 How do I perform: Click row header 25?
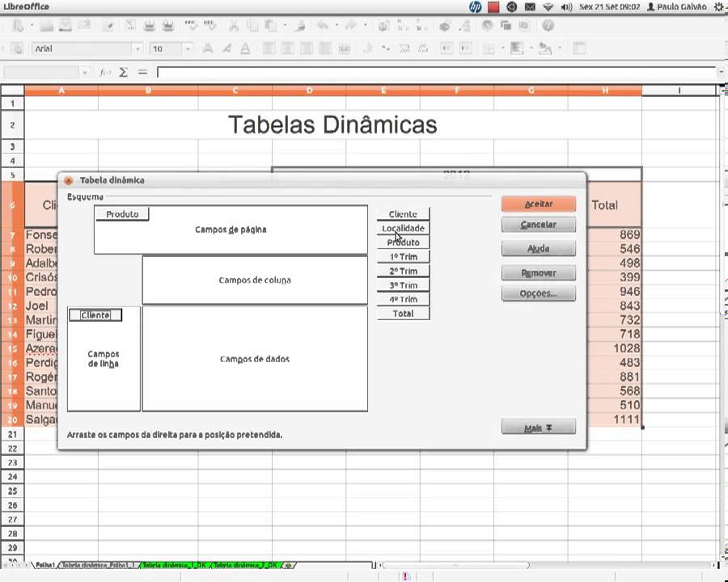(x=12, y=491)
